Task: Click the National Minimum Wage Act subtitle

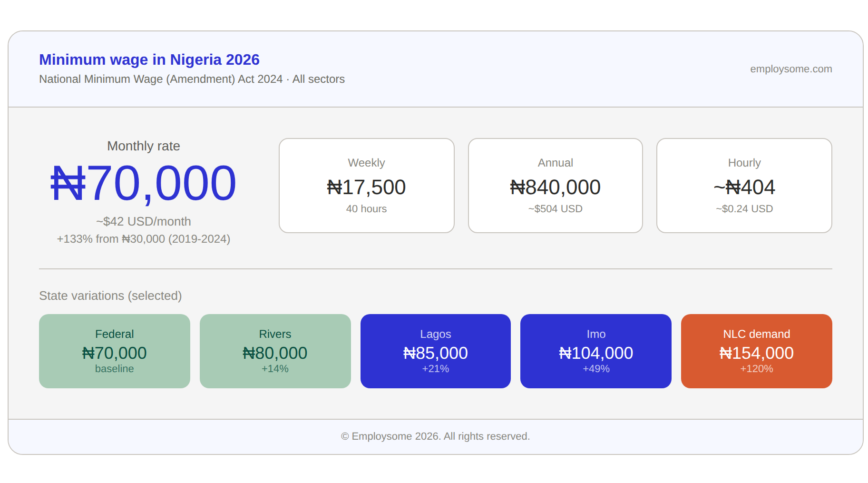Action: point(192,79)
